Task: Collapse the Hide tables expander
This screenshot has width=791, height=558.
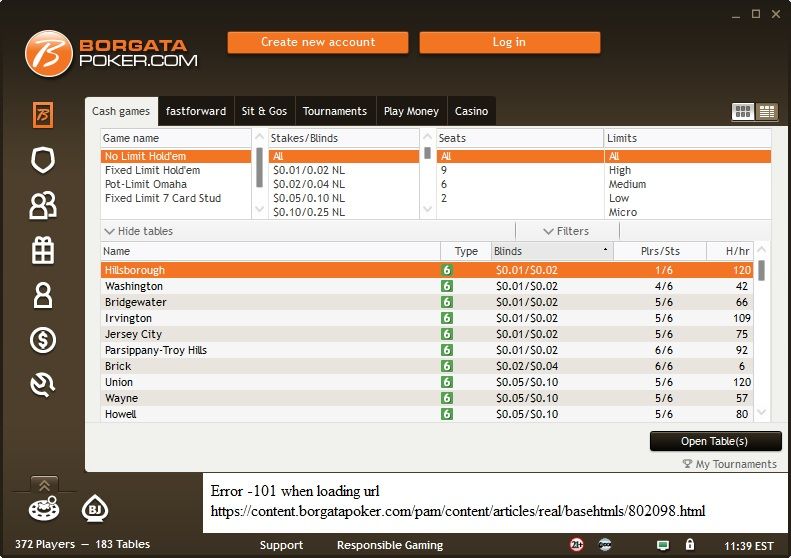Action: 139,231
